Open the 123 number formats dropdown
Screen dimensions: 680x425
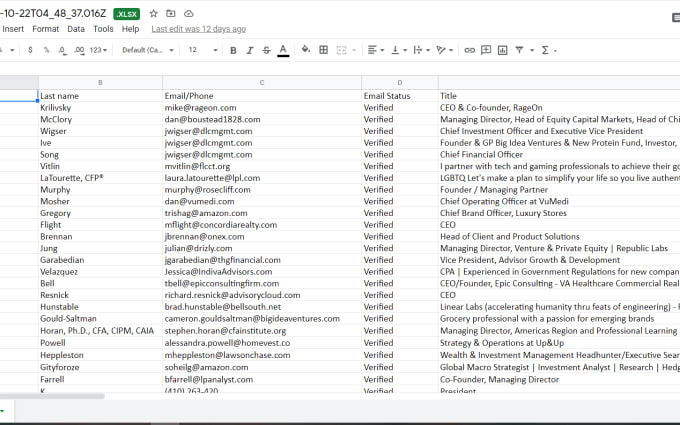(98, 50)
